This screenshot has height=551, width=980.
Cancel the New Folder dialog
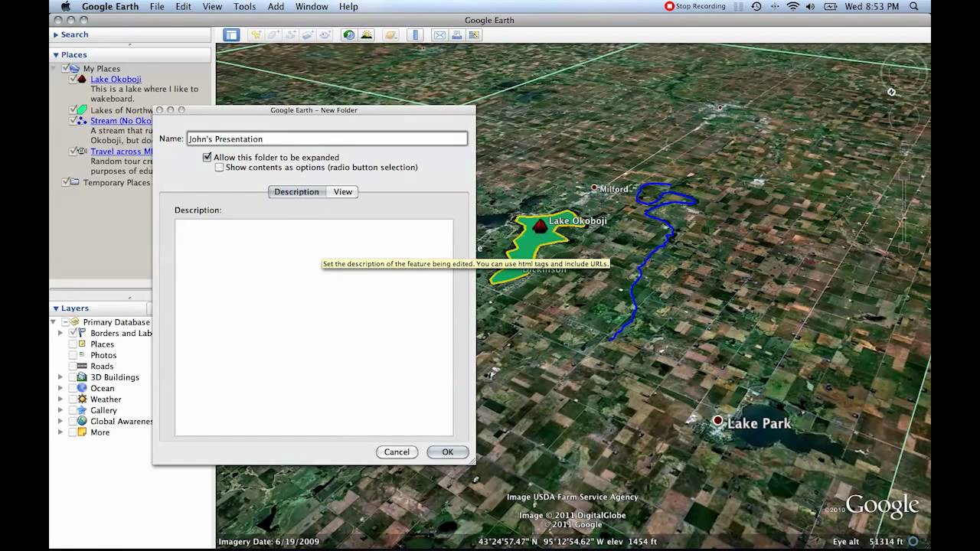point(397,452)
